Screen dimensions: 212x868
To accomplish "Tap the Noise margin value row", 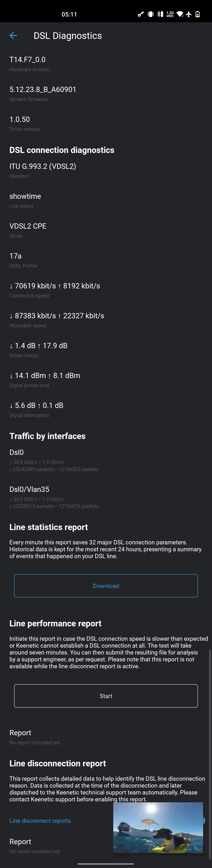I will click(x=106, y=350).
